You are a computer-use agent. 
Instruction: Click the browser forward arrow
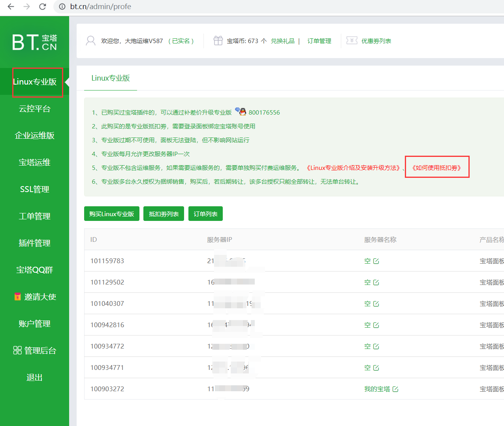click(x=26, y=6)
